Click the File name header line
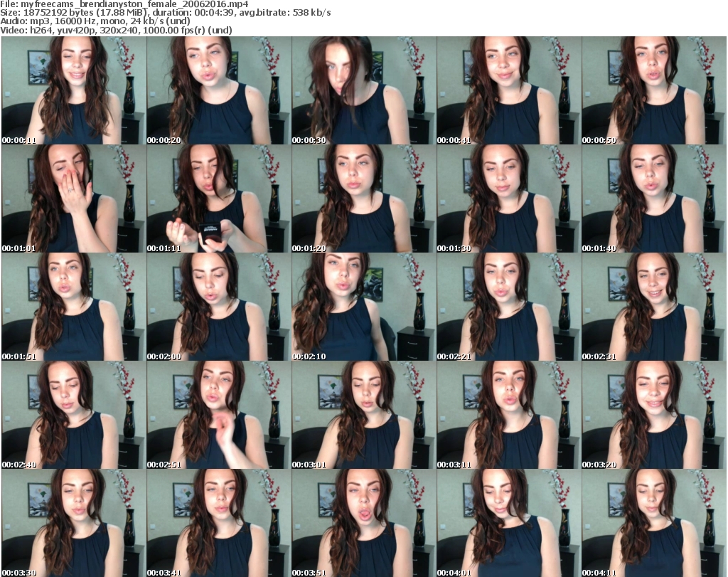Image resolution: width=728 pixels, height=577 pixels. click(124, 4)
